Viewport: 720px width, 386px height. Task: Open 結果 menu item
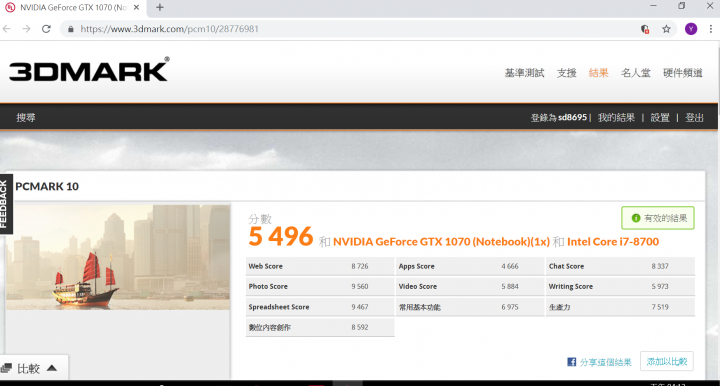[x=598, y=73]
